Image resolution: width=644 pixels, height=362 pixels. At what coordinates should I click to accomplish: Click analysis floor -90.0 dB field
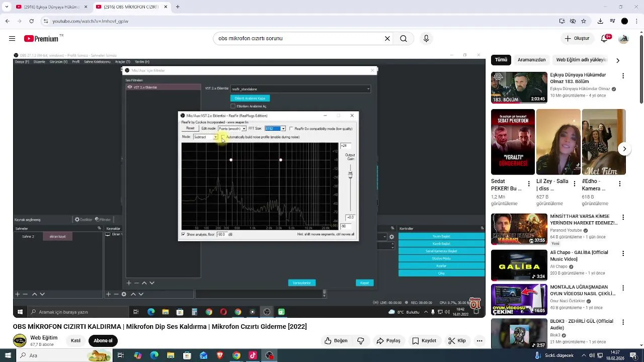point(222,234)
